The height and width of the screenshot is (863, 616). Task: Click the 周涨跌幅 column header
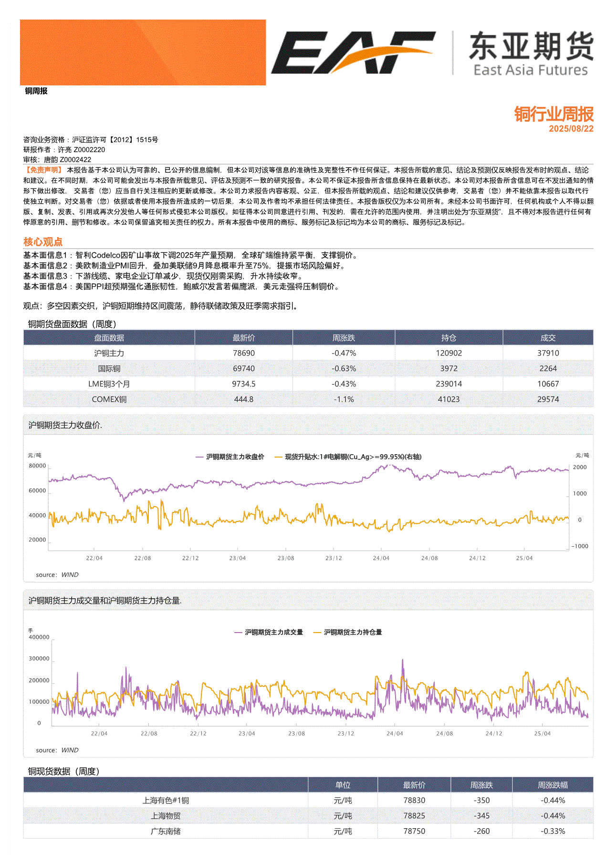click(x=553, y=785)
